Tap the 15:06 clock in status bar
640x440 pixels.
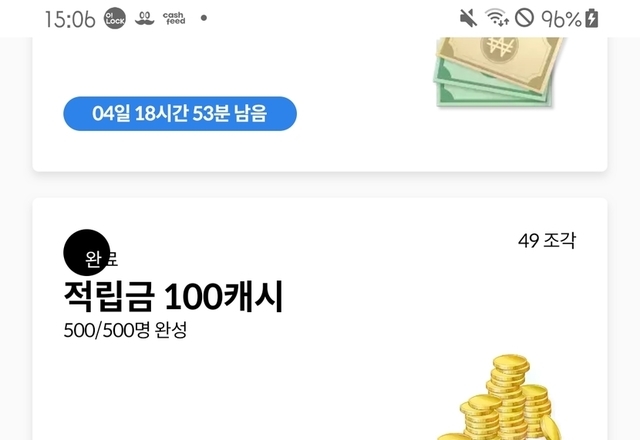tap(70, 19)
